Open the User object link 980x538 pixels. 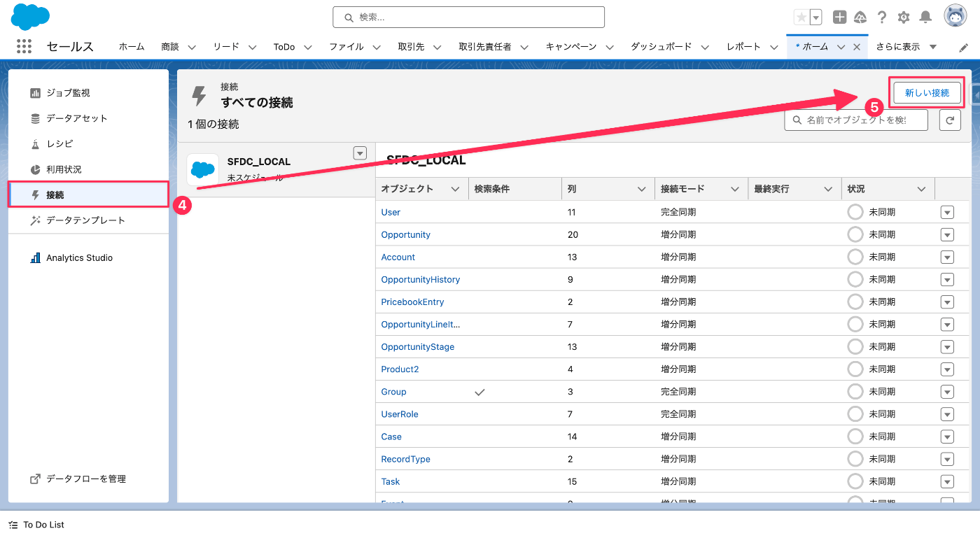click(x=391, y=212)
